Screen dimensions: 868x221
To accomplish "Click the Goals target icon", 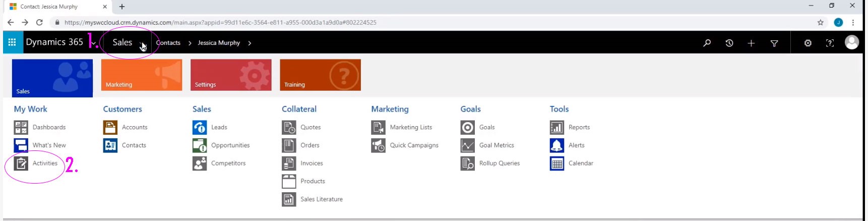I will pos(468,127).
